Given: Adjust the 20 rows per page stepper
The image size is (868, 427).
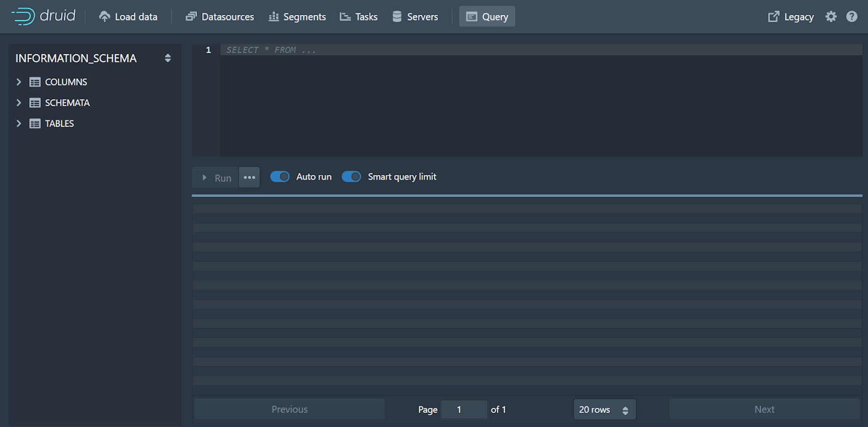Looking at the screenshot, I should click(x=626, y=409).
